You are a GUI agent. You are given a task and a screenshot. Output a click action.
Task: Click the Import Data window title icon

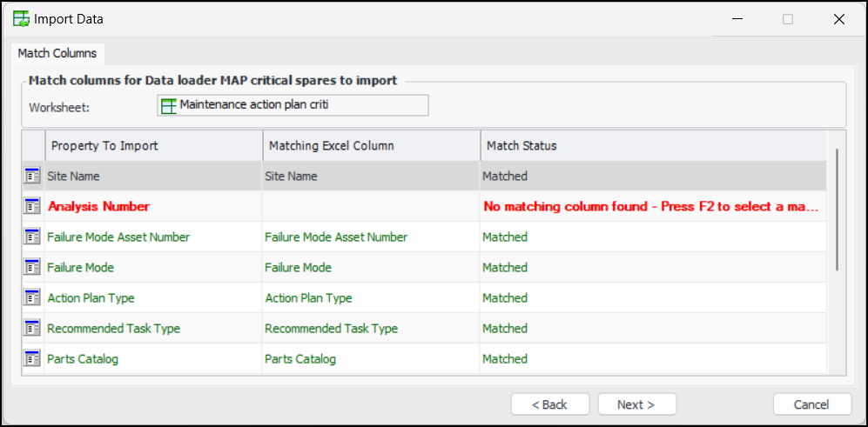point(22,19)
